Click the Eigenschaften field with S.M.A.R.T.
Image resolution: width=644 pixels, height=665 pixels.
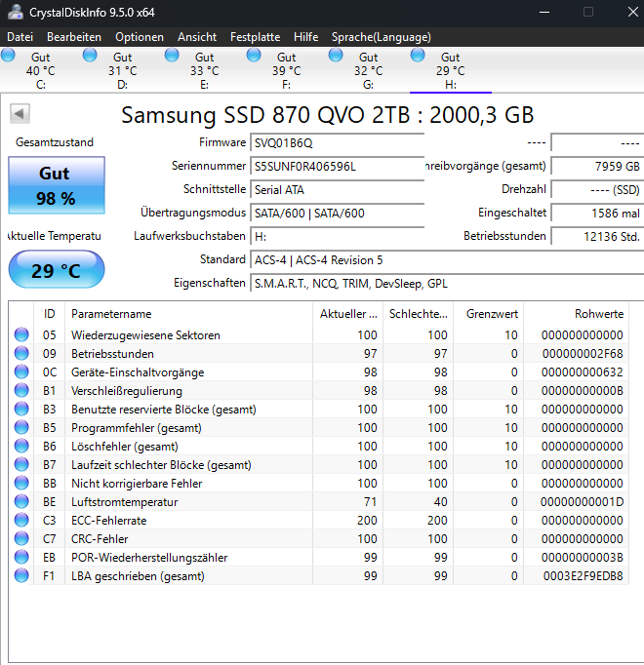(x=447, y=284)
